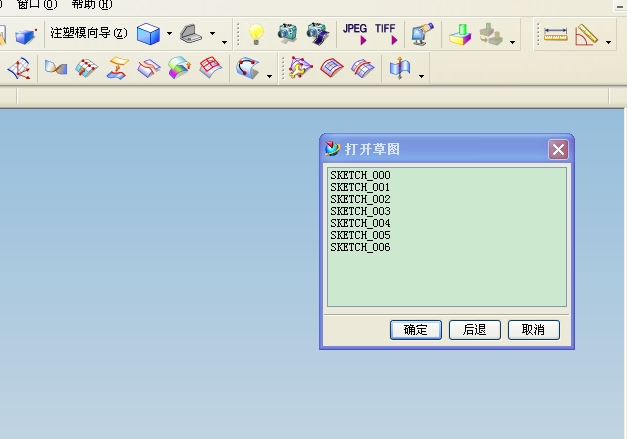
Task: Click the gray wedge shape view icon
Action: pos(191,34)
